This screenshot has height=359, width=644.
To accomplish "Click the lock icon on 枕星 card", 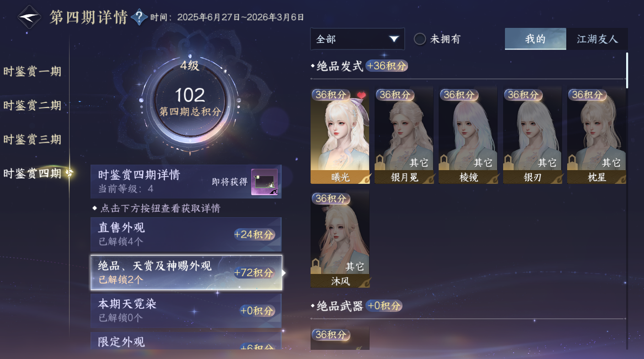I will [573, 162].
